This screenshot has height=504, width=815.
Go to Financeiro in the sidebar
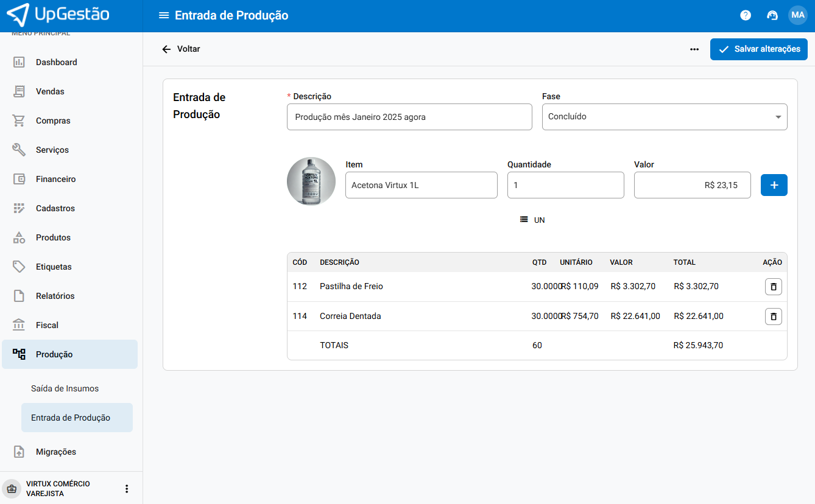pyautogui.click(x=55, y=179)
